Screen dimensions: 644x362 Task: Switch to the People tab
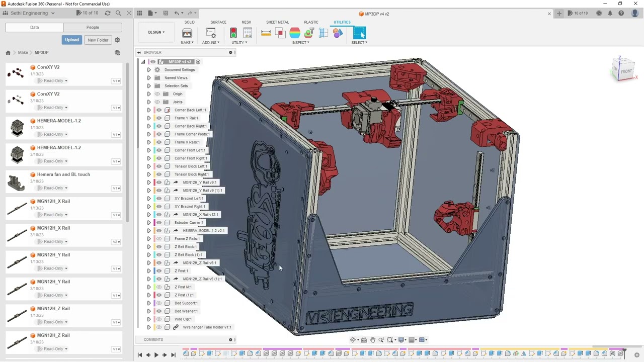[x=93, y=27]
